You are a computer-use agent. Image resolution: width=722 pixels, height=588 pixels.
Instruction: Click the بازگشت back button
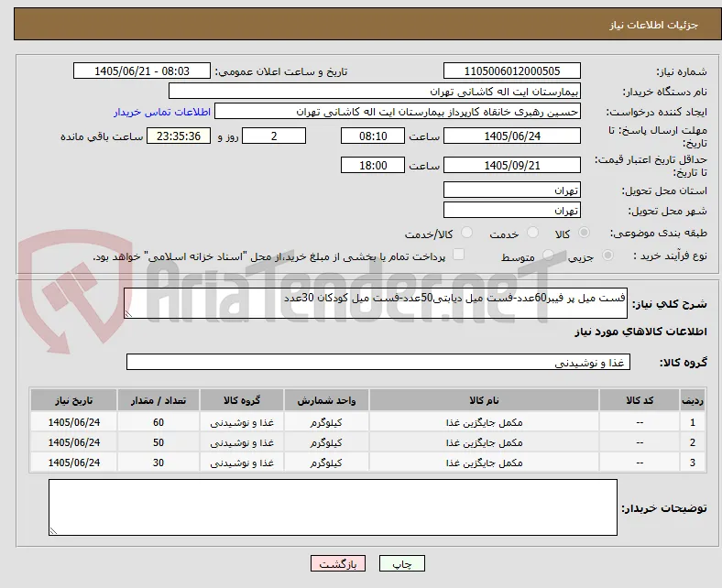tap(338, 563)
